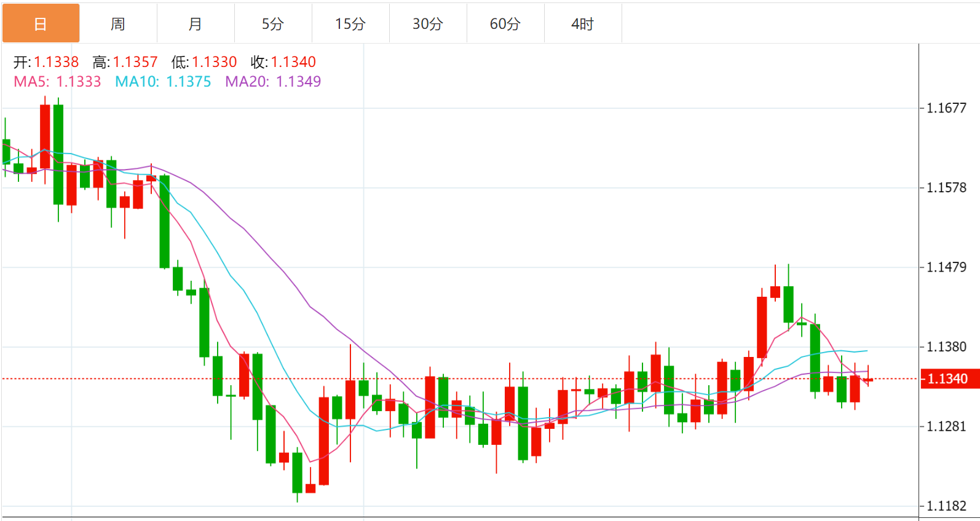The width and height of the screenshot is (980, 521).
Task: Select the 日 daily chart tab
Action: (41, 24)
